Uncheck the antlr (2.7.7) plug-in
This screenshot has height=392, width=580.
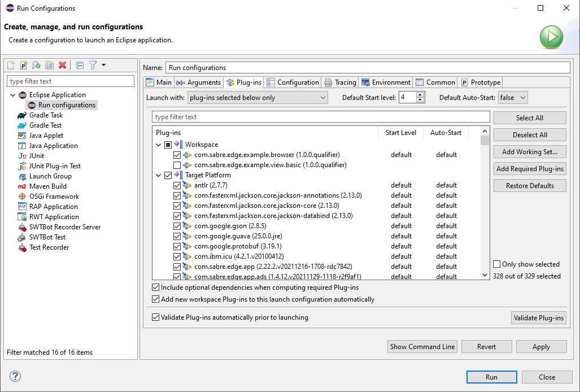click(177, 185)
